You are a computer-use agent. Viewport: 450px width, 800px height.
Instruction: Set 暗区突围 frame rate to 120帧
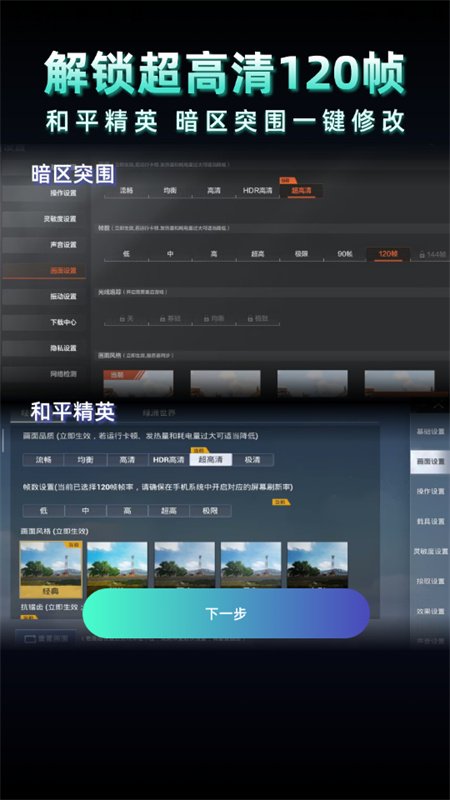click(388, 254)
